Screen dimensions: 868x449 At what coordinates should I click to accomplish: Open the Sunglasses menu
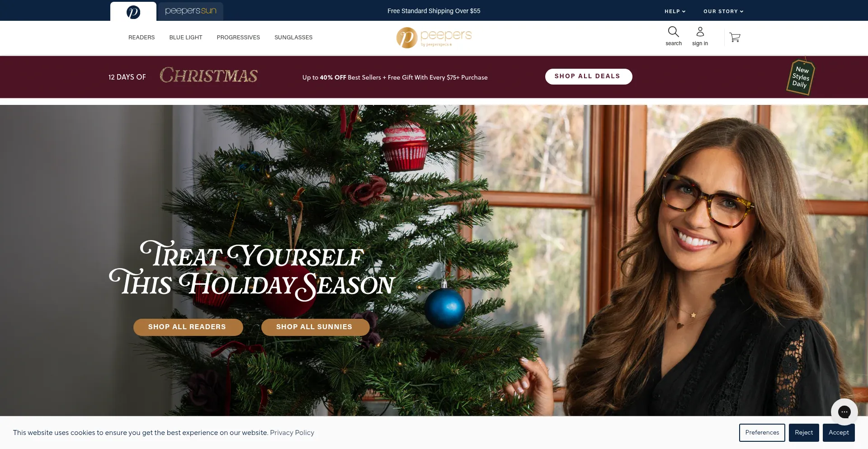tap(293, 38)
